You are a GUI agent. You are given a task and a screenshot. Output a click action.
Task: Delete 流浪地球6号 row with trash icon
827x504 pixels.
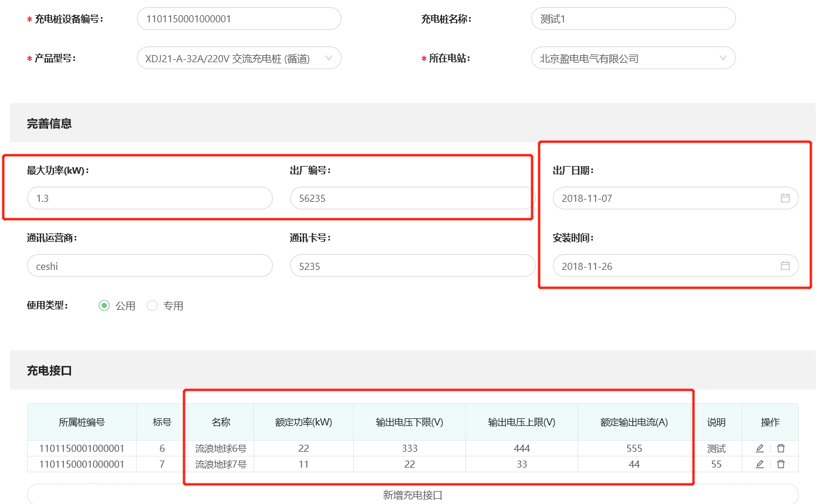point(781,448)
